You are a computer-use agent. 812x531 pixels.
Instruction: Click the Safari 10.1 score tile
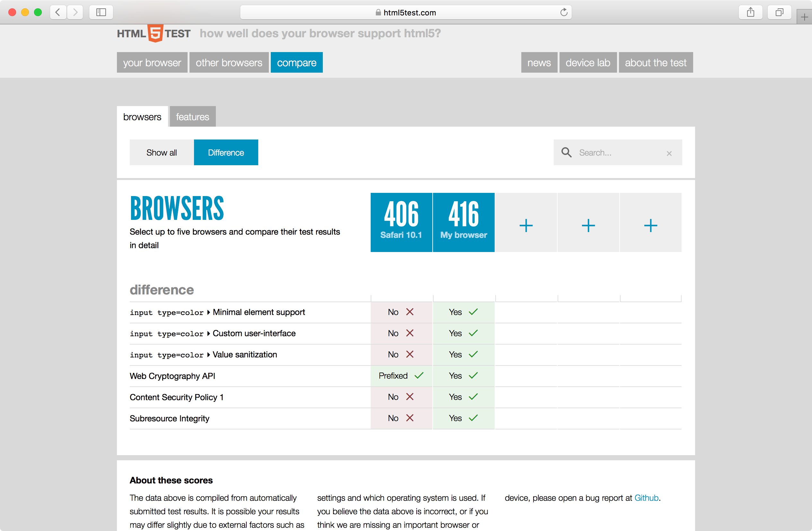click(401, 222)
